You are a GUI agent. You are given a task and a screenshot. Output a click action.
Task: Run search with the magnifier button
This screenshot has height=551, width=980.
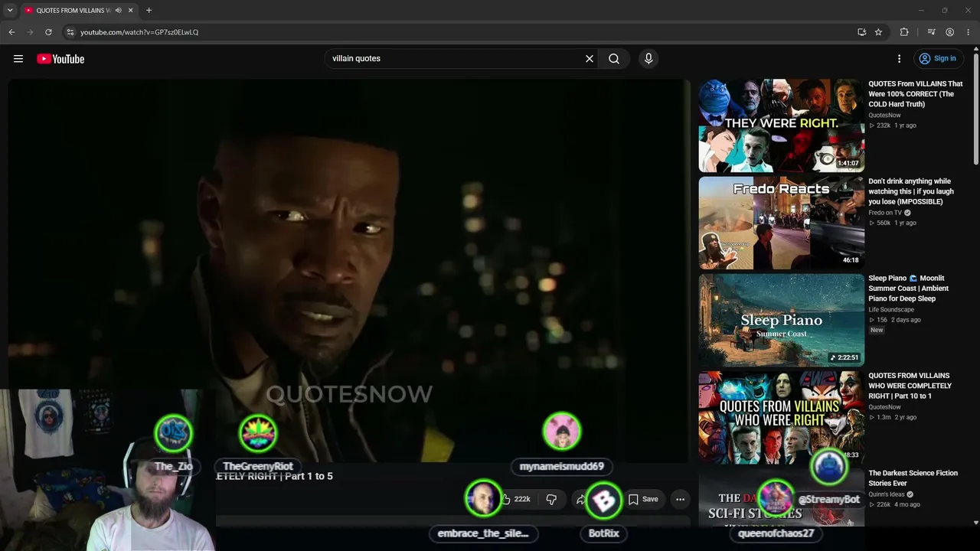click(x=614, y=59)
